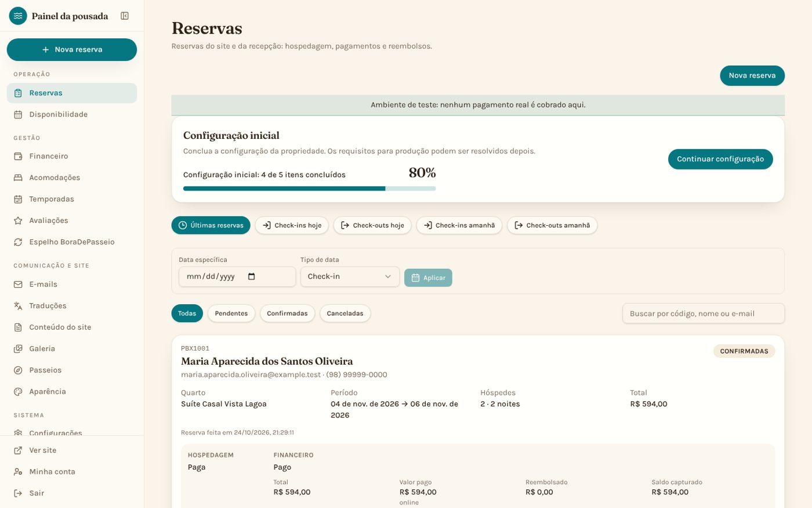Click the Configuração inicial progress bar

310,189
